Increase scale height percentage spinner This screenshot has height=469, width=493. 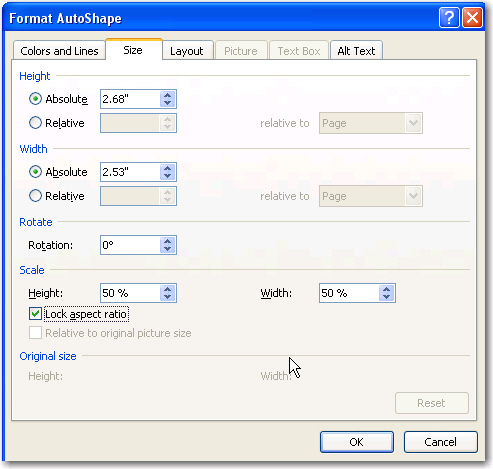[167, 289]
